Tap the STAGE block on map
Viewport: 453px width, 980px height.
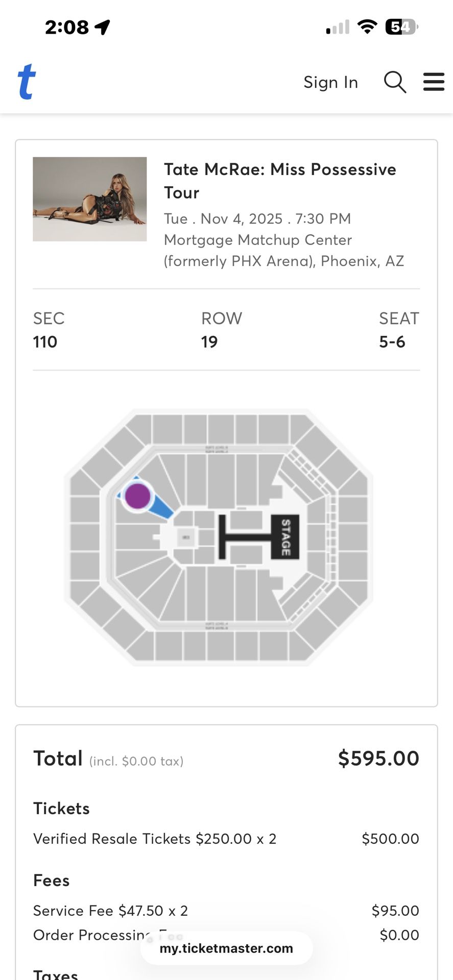click(x=285, y=537)
